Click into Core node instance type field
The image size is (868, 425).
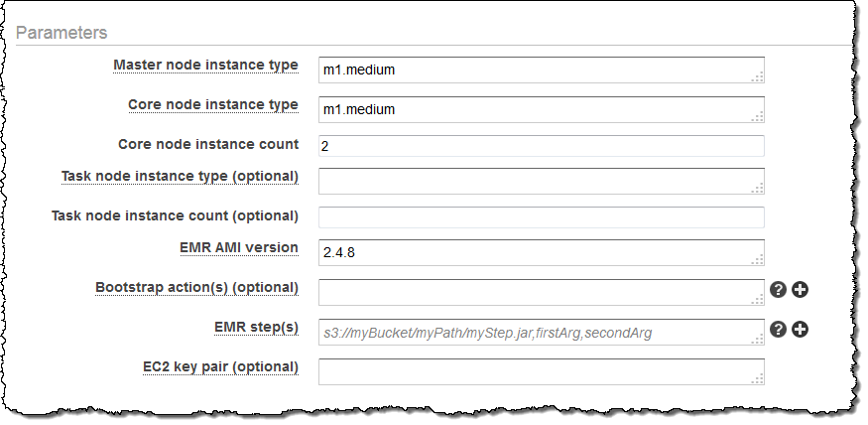pos(541,109)
